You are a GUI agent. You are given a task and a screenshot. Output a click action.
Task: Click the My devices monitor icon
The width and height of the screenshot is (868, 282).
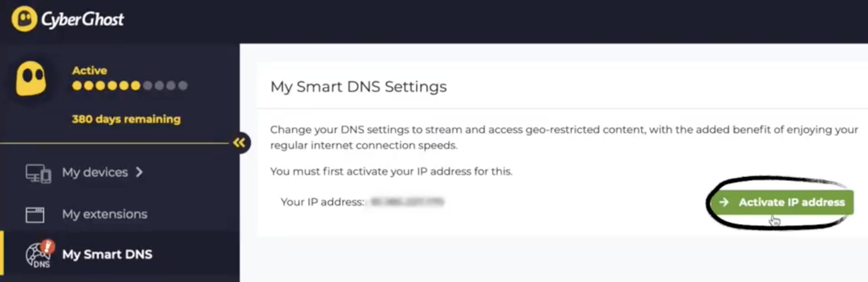point(38,173)
